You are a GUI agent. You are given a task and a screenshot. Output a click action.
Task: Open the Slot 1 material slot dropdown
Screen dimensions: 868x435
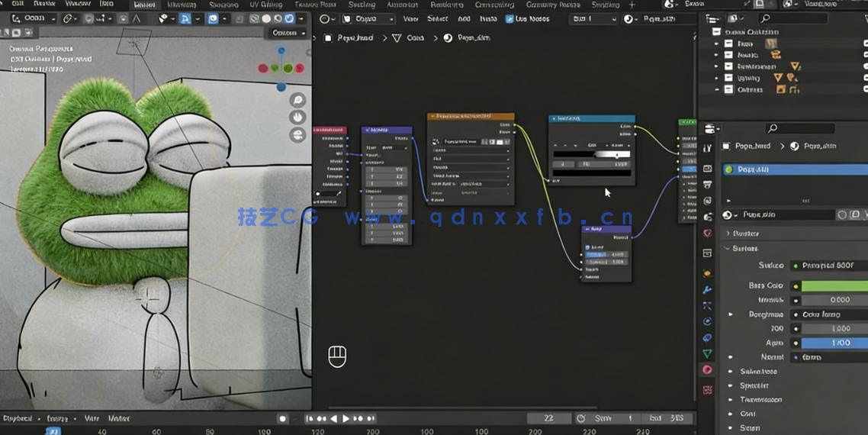(x=594, y=19)
